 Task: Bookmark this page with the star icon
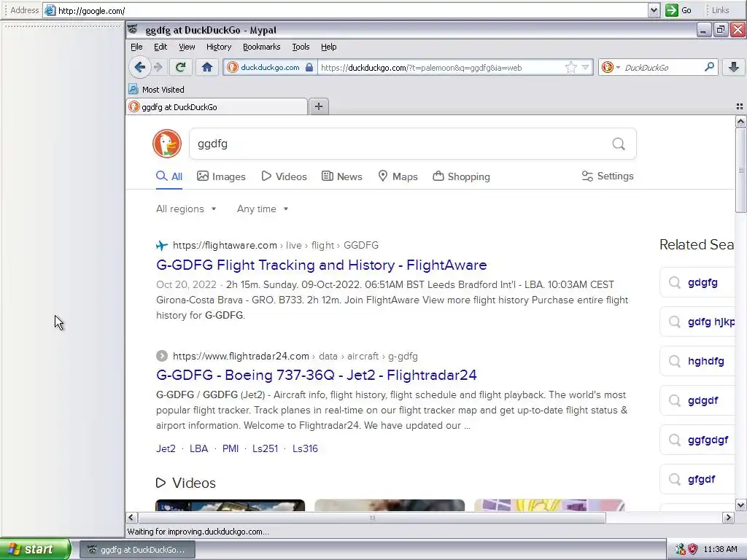(570, 67)
